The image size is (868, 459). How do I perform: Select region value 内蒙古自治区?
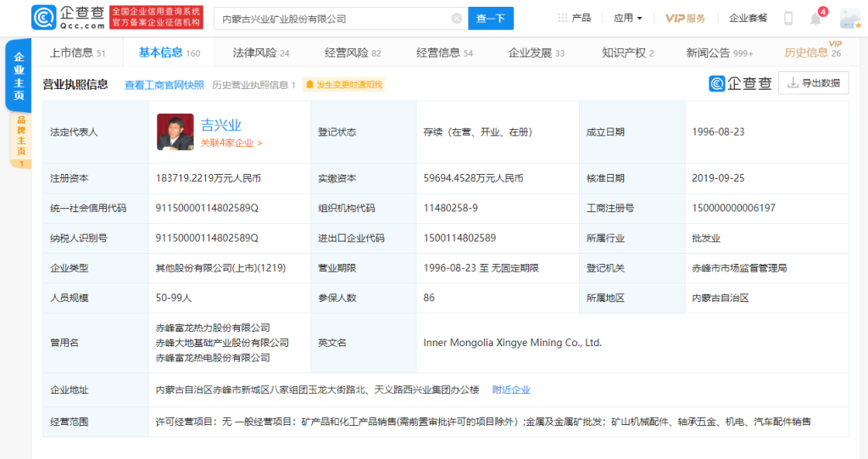(x=721, y=298)
